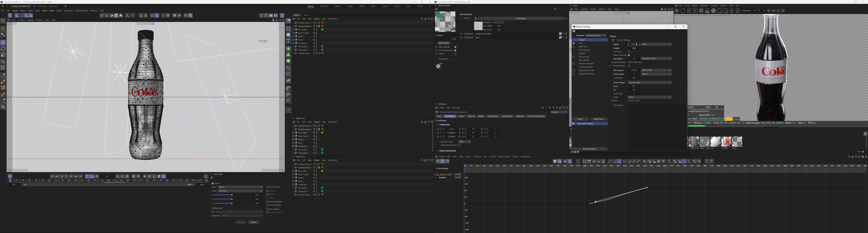Click the Node Editor button
Screen dimensions: 868x233
(x=444, y=43)
